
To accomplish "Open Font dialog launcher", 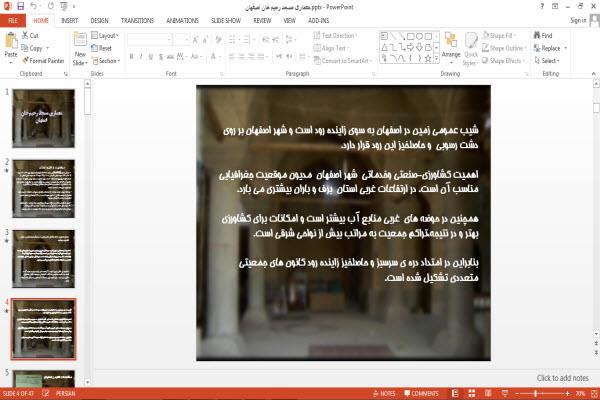I will click(221, 74).
